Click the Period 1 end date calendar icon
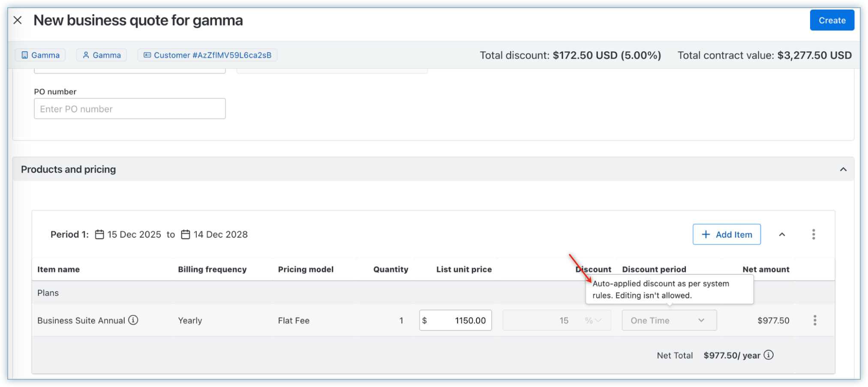This screenshot has width=868, height=387. [185, 235]
